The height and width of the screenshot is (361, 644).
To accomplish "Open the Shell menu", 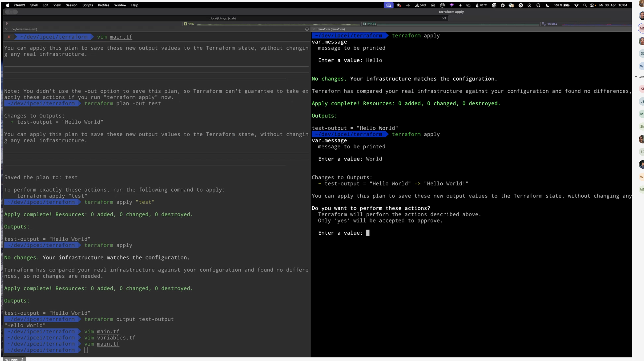I will [x=34, y=5].
